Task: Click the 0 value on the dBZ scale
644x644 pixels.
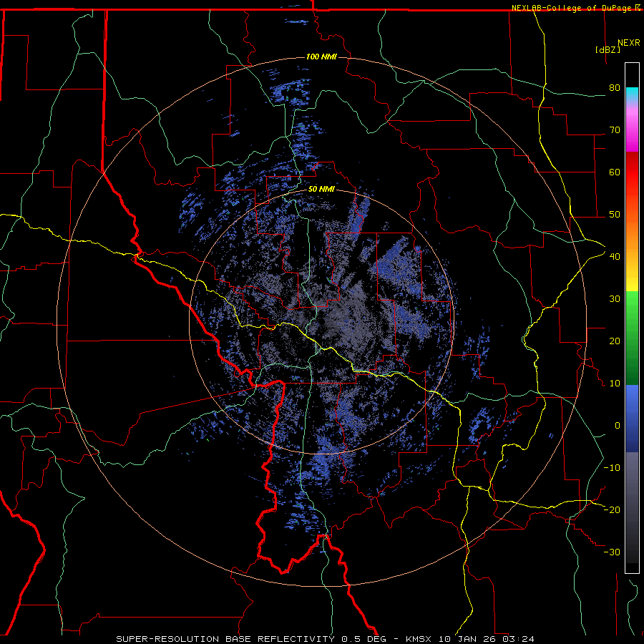Action: (x=618, y=426)
